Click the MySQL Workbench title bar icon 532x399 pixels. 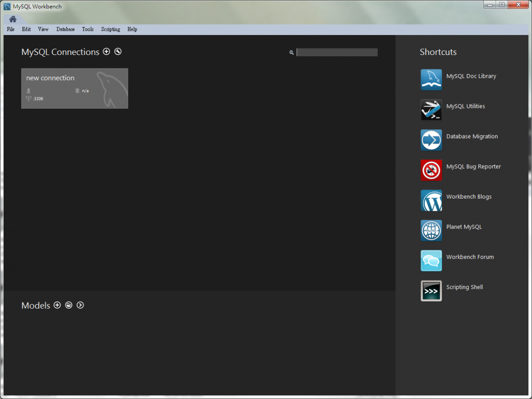[x=7, y=6]
